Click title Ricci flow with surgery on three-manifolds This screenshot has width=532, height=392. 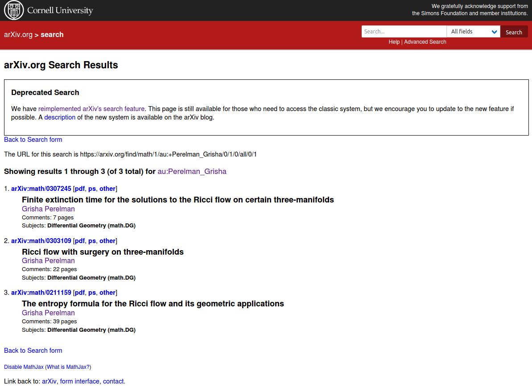click(103, 252)
